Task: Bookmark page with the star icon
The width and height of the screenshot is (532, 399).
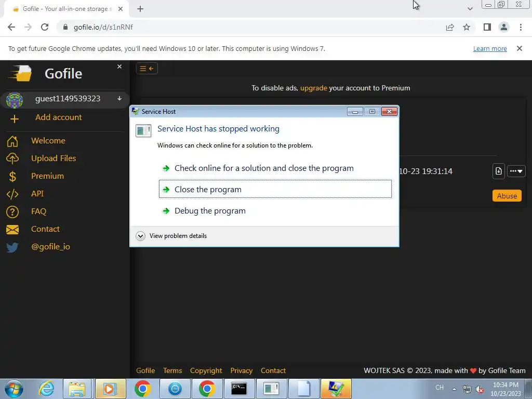Action: point(467,27)
